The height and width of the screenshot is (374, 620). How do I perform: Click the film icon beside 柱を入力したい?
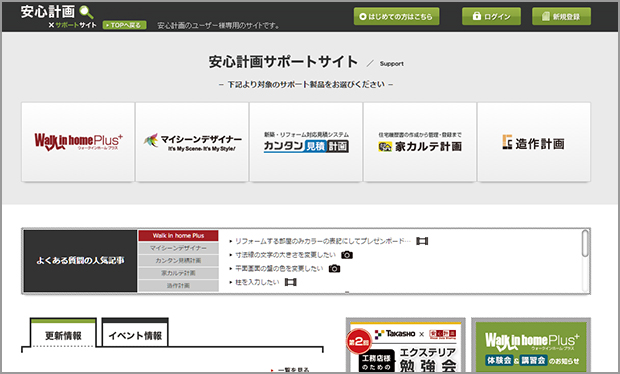[291, 282]
